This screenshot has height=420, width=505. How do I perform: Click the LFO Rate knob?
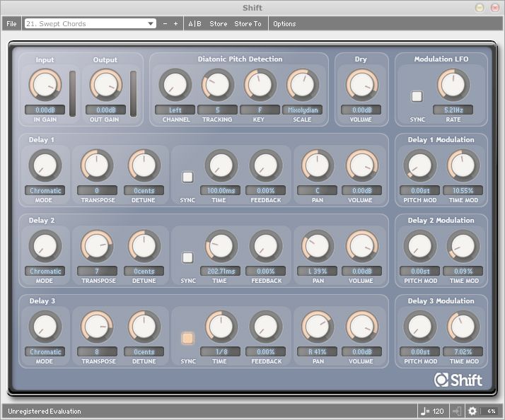(453, 85)
